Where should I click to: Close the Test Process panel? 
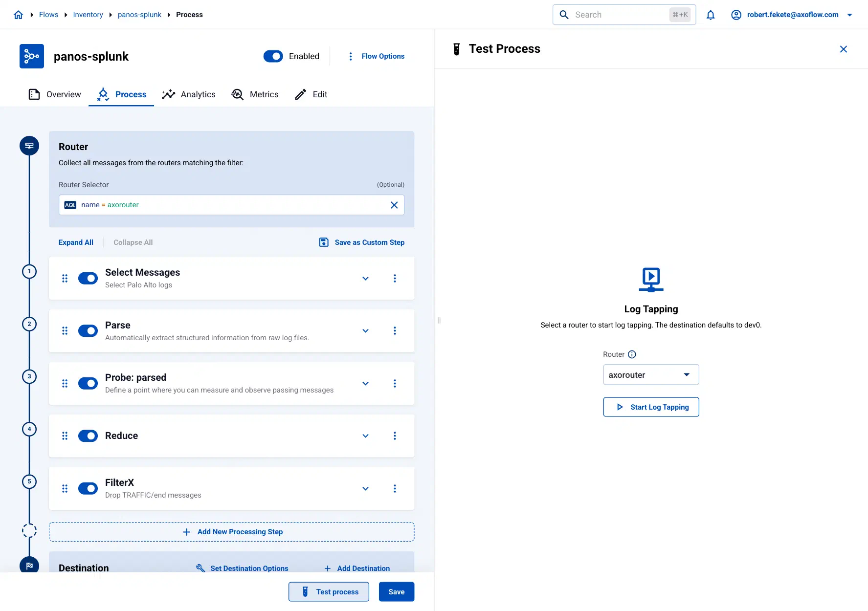[x=844, y=49]
